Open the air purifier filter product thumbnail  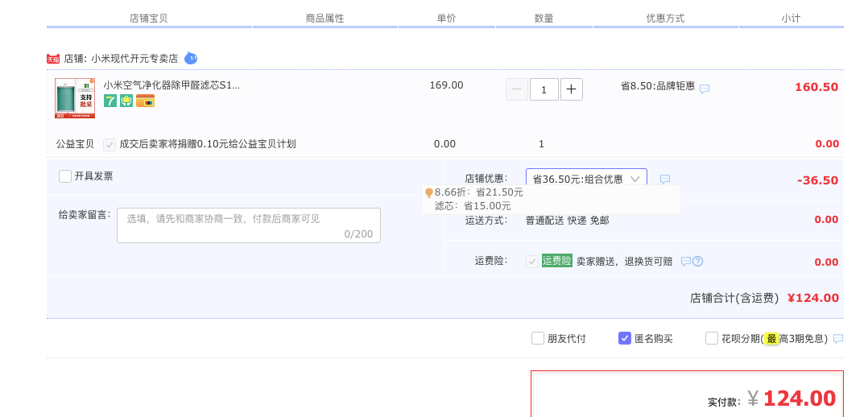click(x=75, y=98)
